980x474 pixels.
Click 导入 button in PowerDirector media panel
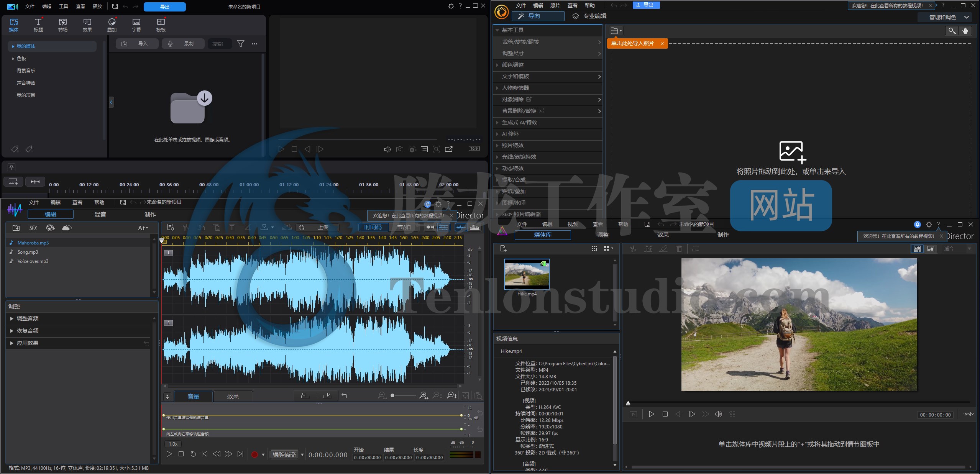coord(137,44)
